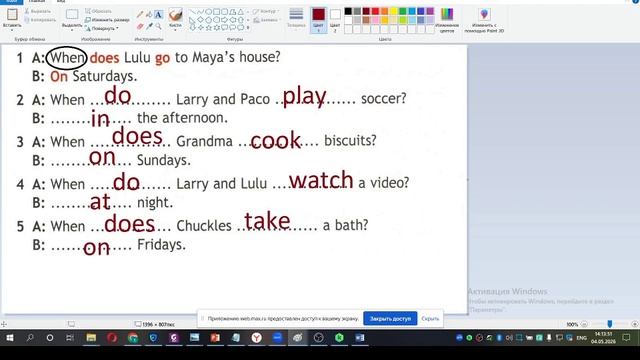640x360 pixels.
Task: Open the Кисти brushes dropdown arrow
Action: point(175,30)
